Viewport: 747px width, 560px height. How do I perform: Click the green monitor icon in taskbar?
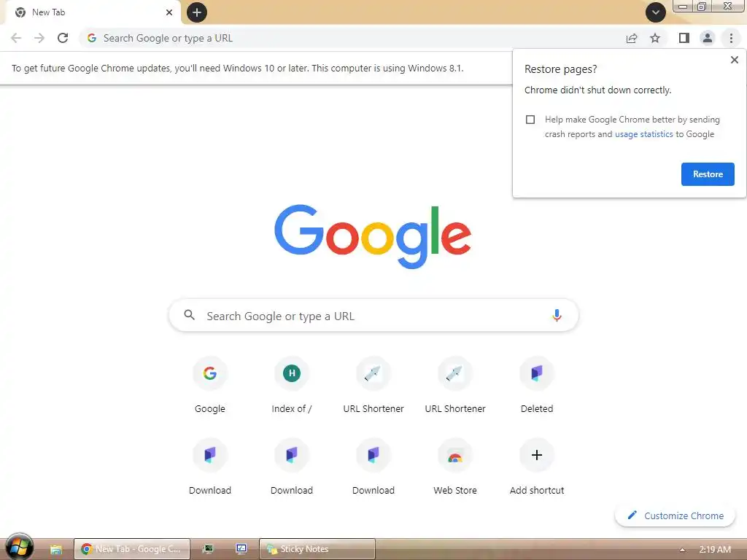point(208,549)
